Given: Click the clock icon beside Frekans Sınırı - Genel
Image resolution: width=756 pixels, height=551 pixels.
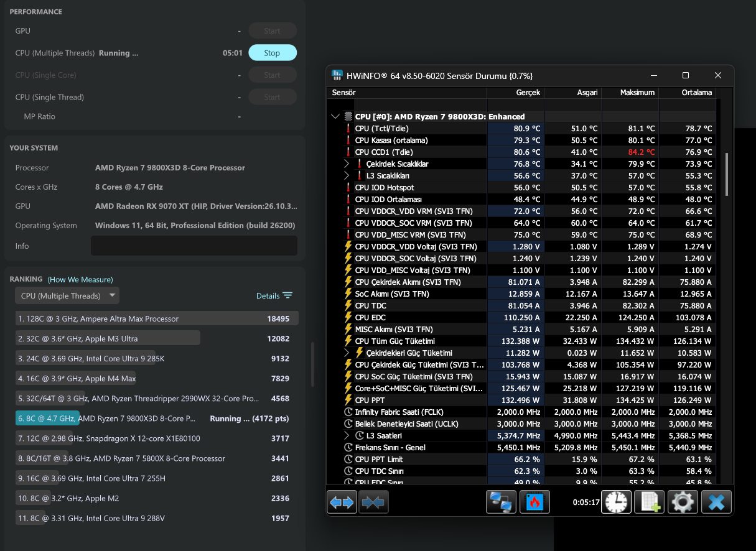Looking at the screenshot, I should click(348, 448).
